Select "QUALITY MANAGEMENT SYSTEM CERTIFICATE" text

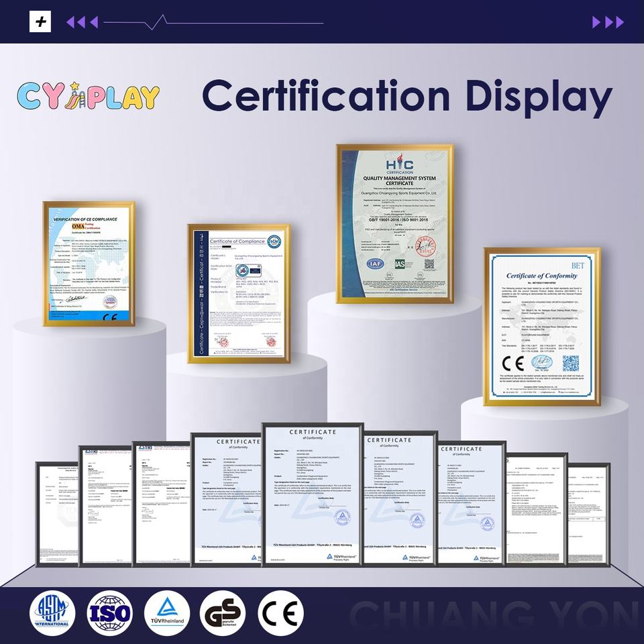[399, 180]
